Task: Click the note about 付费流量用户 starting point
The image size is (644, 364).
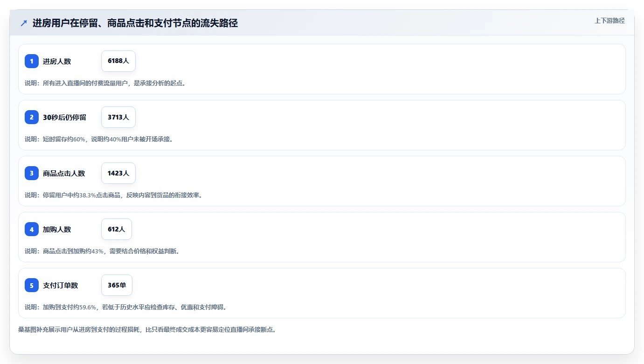Action: coord(105,83)
